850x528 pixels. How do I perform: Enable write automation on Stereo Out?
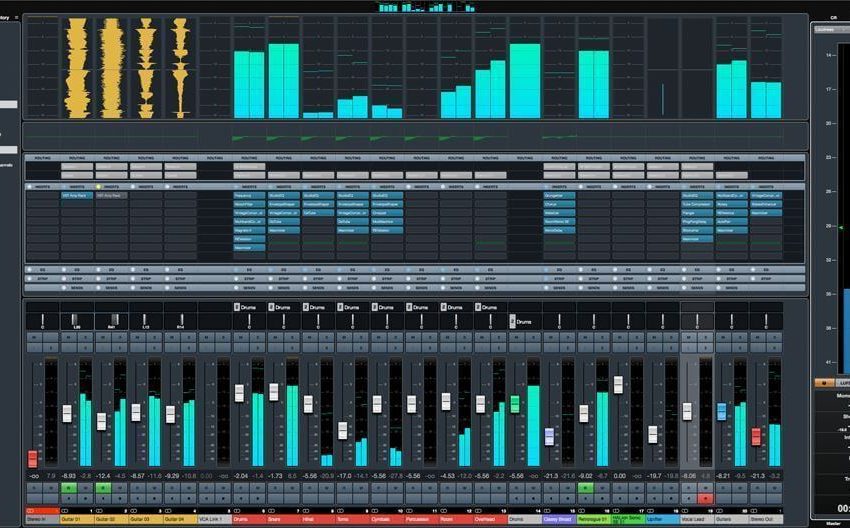774,488
